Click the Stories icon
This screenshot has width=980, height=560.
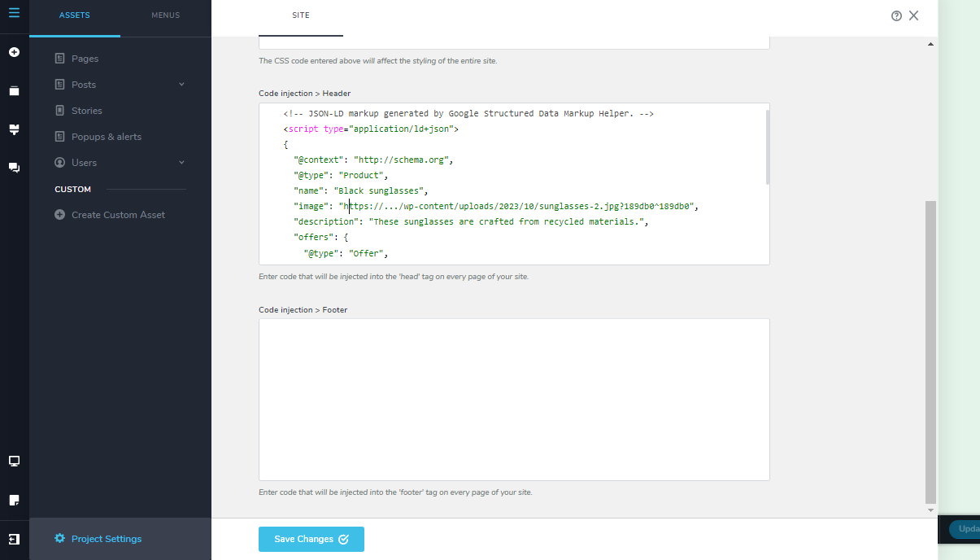point(59,111)
